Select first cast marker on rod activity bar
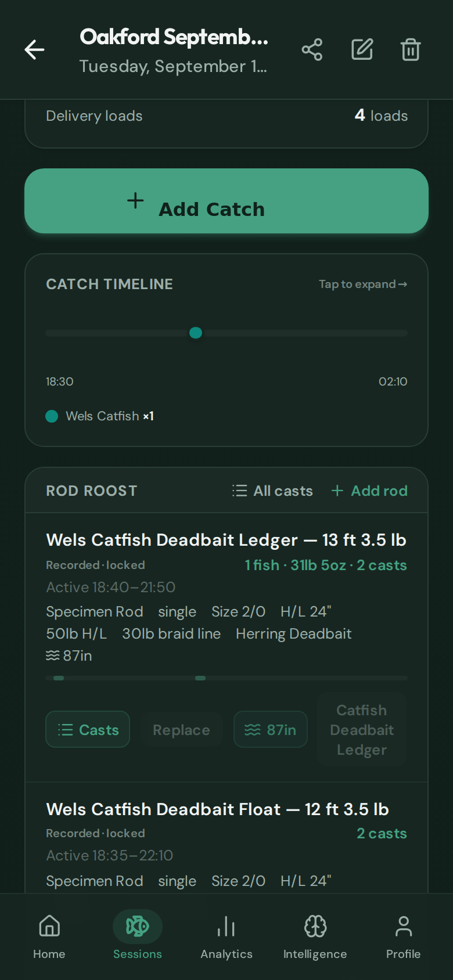Image resolution: width=453 pixels, height=980 pixels. (x=59, y=678)
